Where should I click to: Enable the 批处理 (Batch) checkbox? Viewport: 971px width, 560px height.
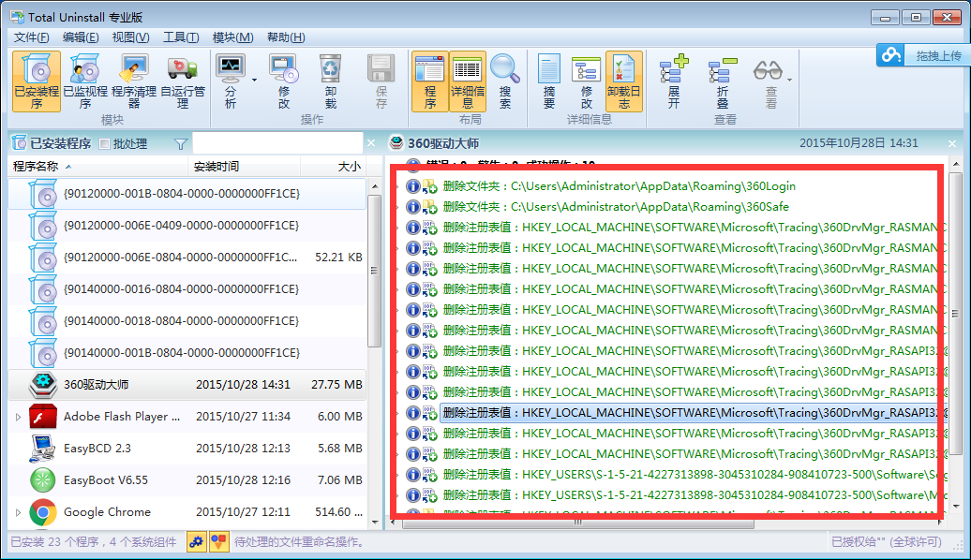click(x=105, y=144)
